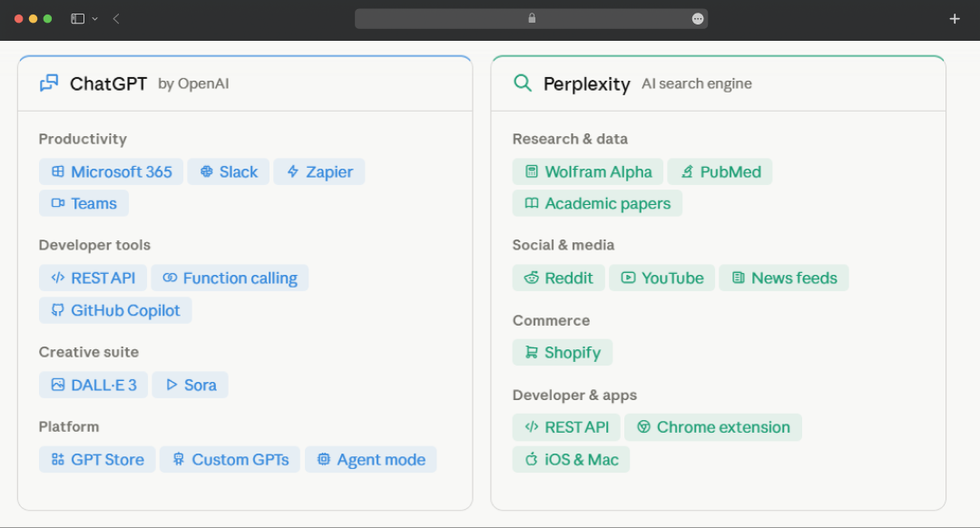
Task: Click the Zapier lightning bolt icon
Action: point(292,171)
